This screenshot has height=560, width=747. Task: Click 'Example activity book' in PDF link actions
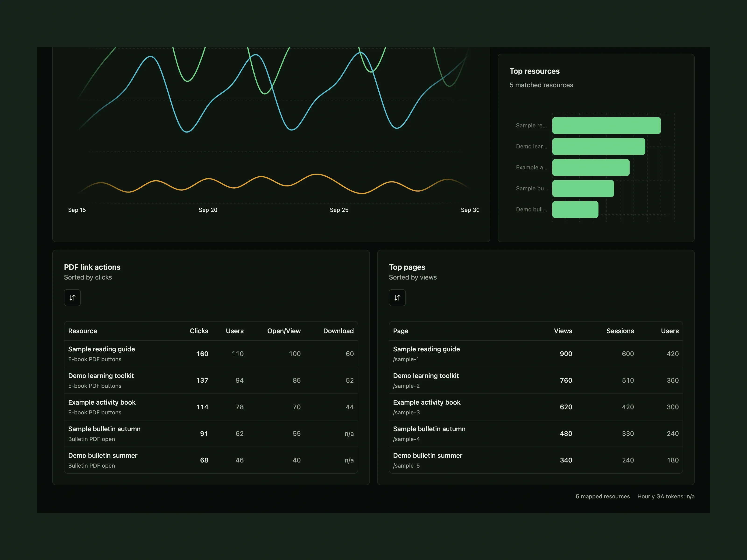tap(102, 402)
